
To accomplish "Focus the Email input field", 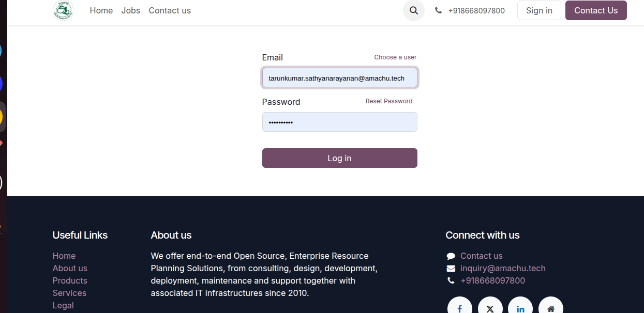I will (339, 78).
